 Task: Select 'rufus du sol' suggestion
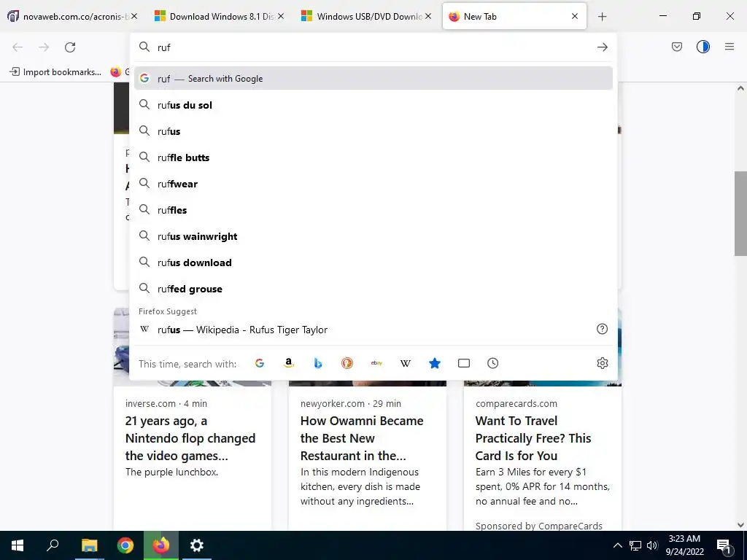click(x=373, y=105)
